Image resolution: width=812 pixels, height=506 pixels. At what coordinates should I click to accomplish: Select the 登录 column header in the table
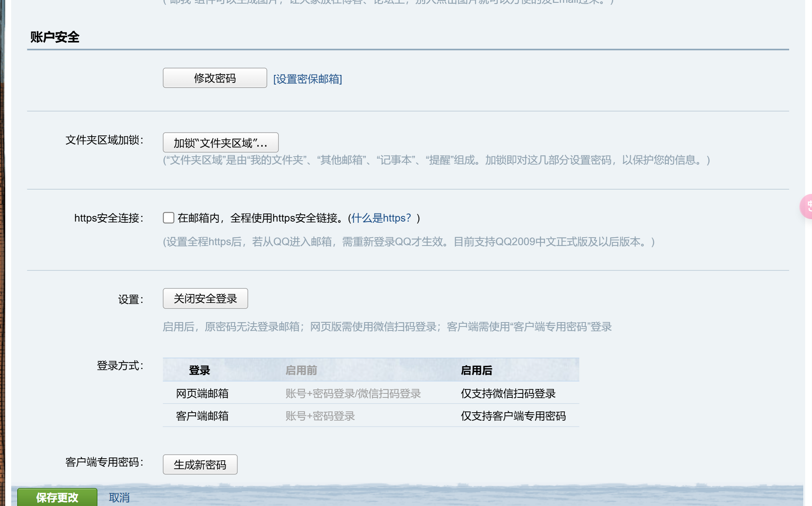point(199,370)
